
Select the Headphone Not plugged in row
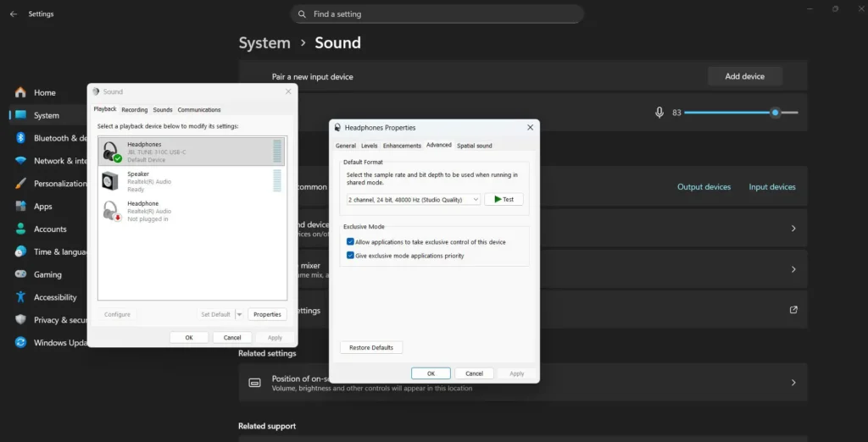click(192, 211)
